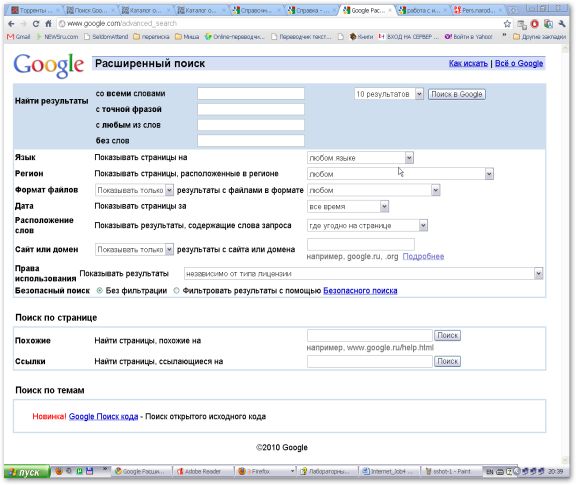Focus the со всеми словами input field
The width and height of the screenshot is (576, 485).
251,94
